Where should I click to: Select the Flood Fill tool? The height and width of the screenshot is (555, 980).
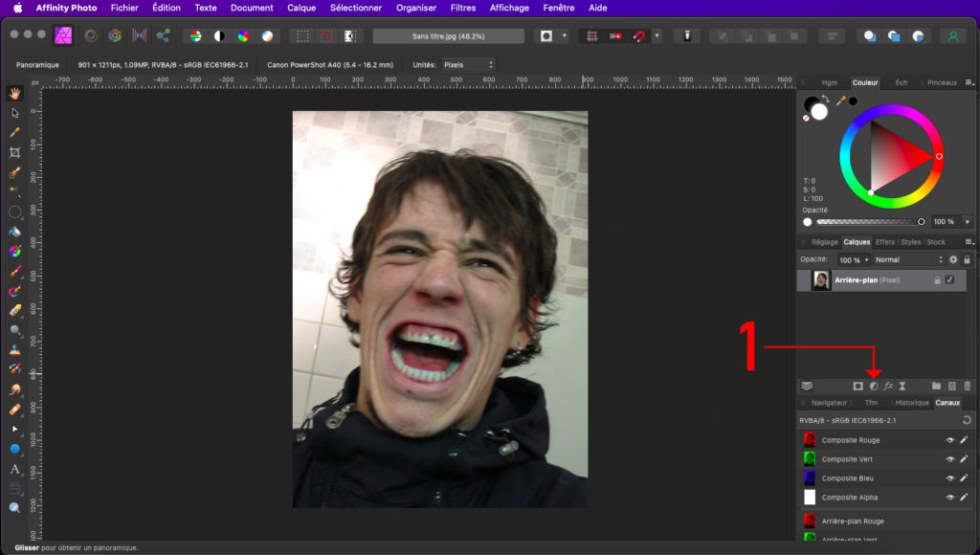click(x=15, y=232)
